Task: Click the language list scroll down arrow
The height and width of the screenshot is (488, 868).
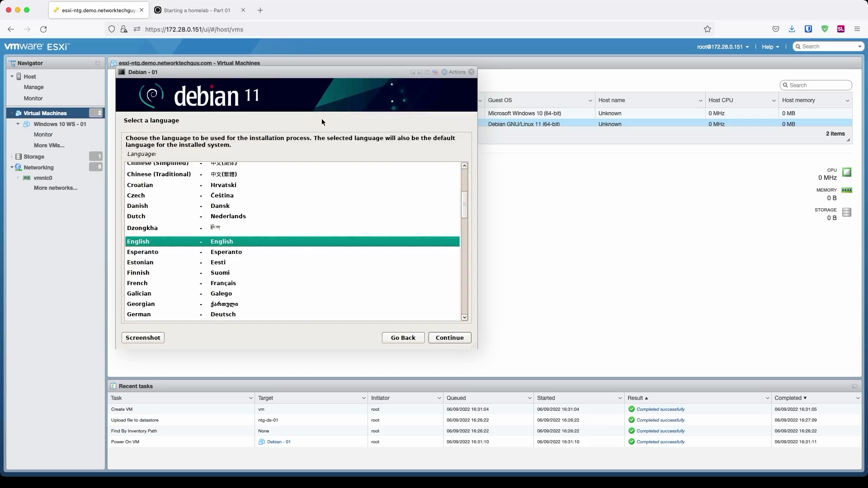Action: 464,318
